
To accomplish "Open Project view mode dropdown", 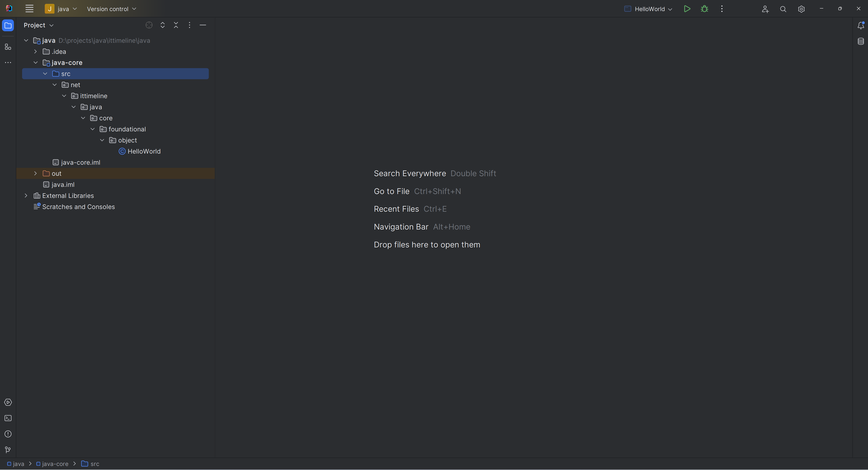I will [38, 25].
